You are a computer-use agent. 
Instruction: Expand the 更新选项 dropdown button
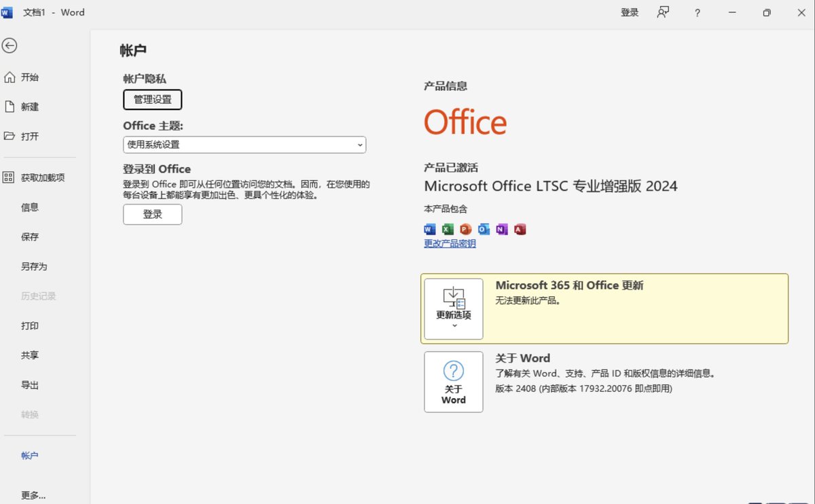click(454, 309)
